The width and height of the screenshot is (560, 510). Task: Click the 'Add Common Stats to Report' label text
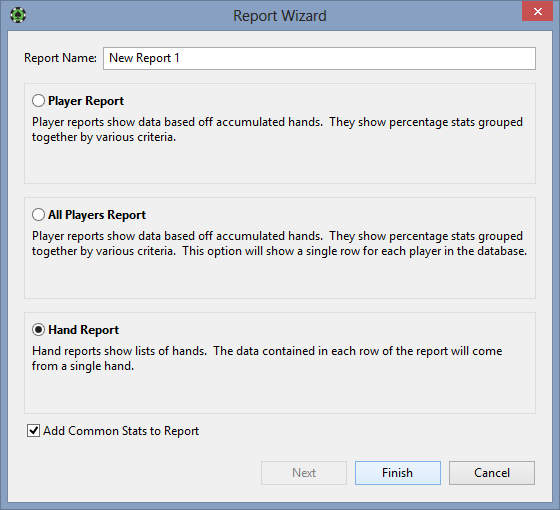click(x=121, y=431)
